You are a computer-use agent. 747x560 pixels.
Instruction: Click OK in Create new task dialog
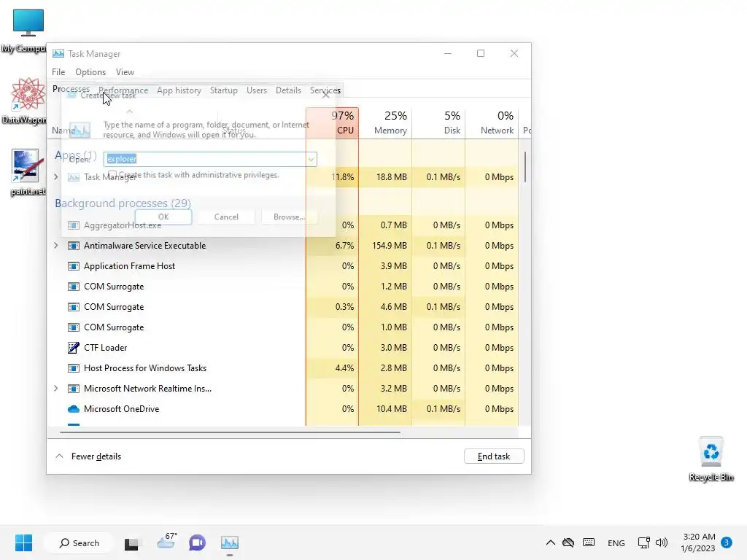[163, 217]
